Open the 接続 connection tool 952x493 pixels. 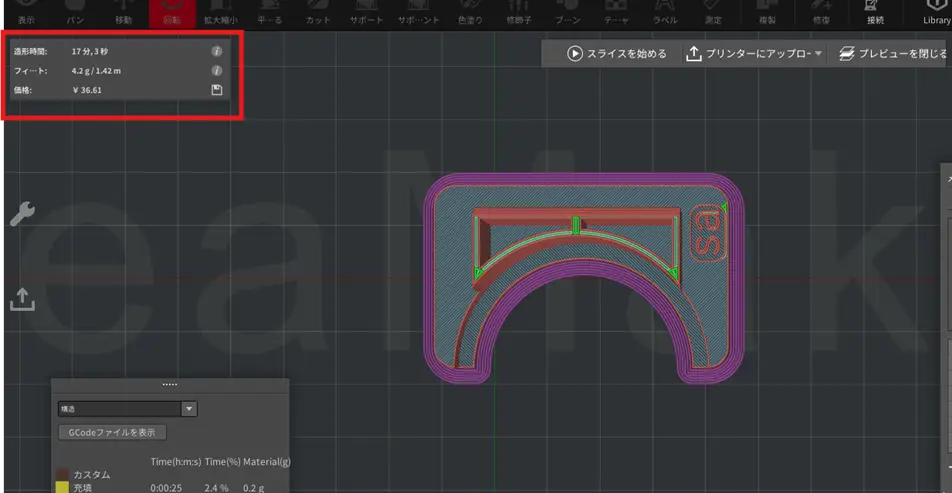coord(875,12)
